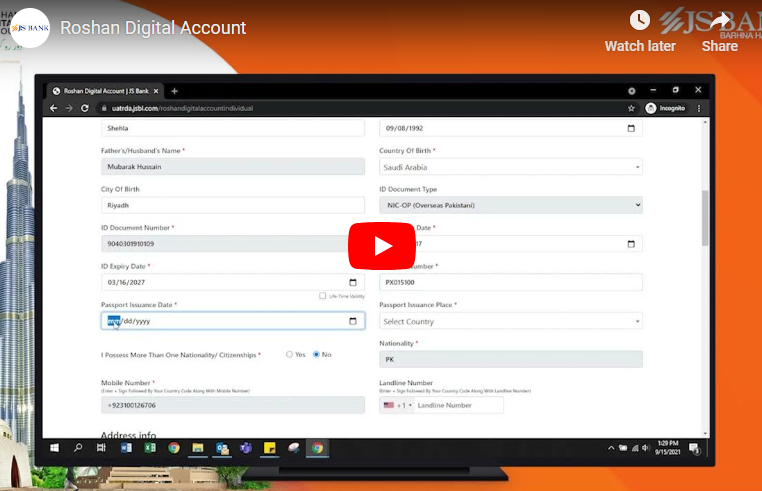The width and height of the screenshot is (762, 491).
Task: Click the address bar URL uatrda.jsbl.com
Action: (x=182, y=108)
